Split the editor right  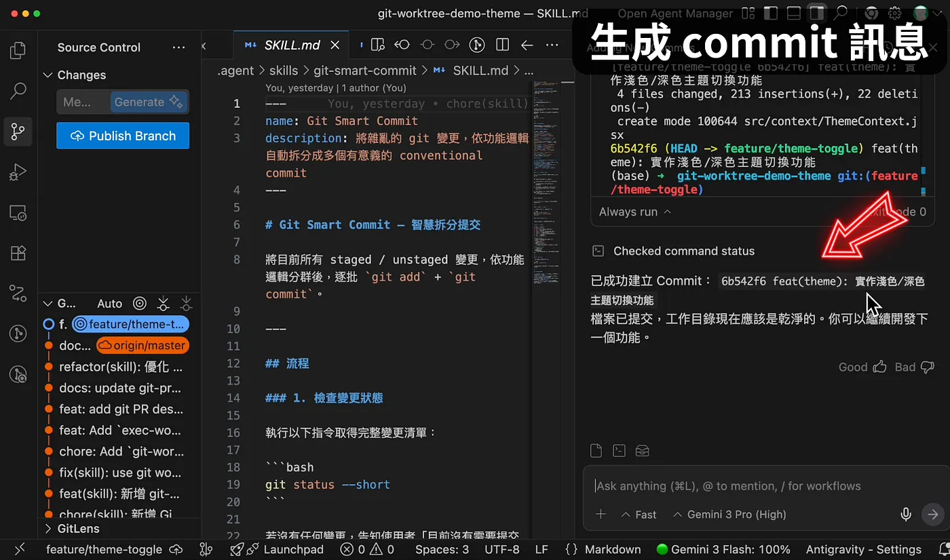click(x=503, y=45)
